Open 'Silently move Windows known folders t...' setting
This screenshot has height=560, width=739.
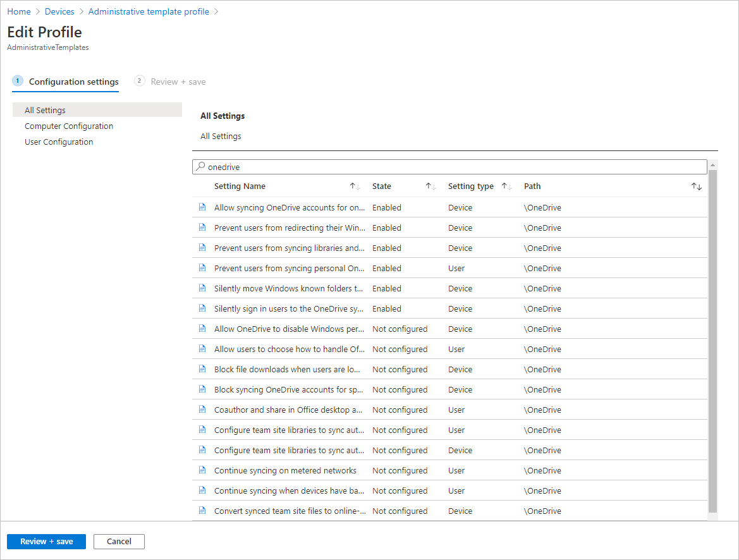point(288,288)
